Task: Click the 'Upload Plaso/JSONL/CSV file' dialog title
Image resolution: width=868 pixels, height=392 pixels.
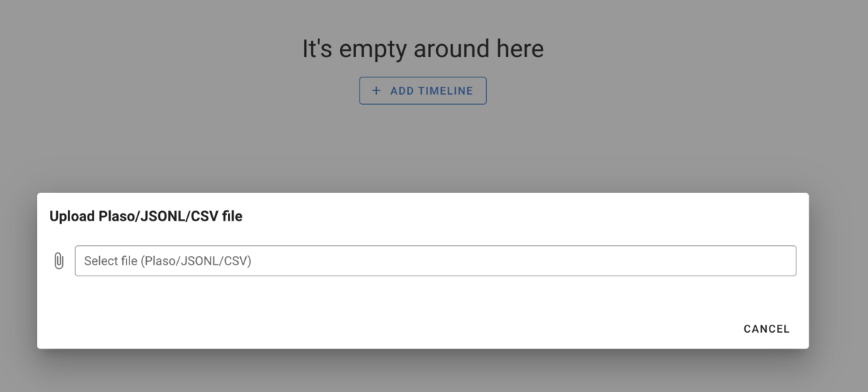Action: [x=146, y=216]
